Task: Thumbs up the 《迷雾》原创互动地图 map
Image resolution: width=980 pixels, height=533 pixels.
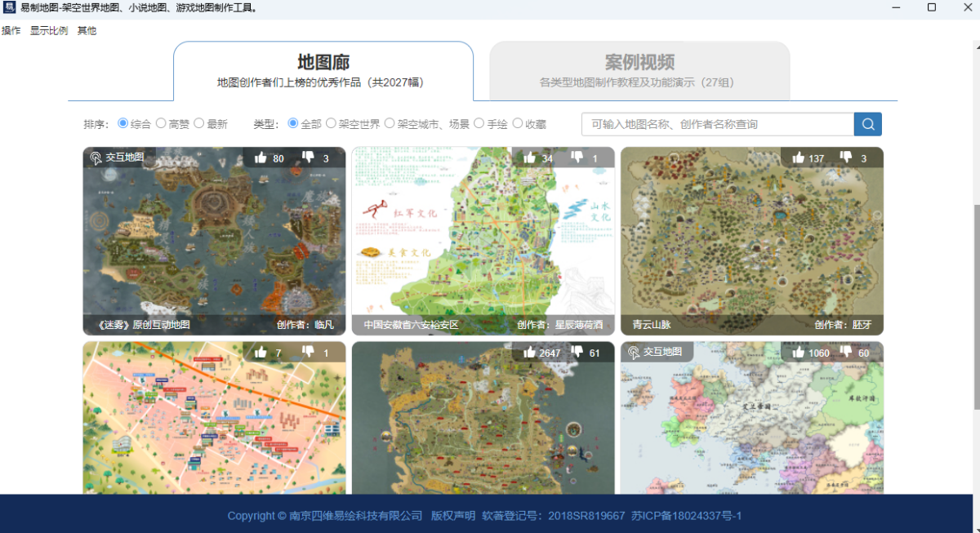Action: tap(261, 158)
